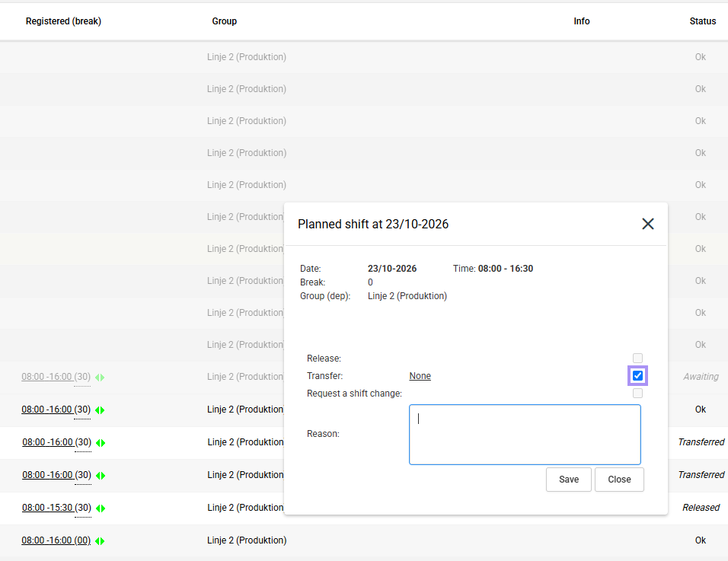Open the Transfer 'None' recipient link

point(420,376)
